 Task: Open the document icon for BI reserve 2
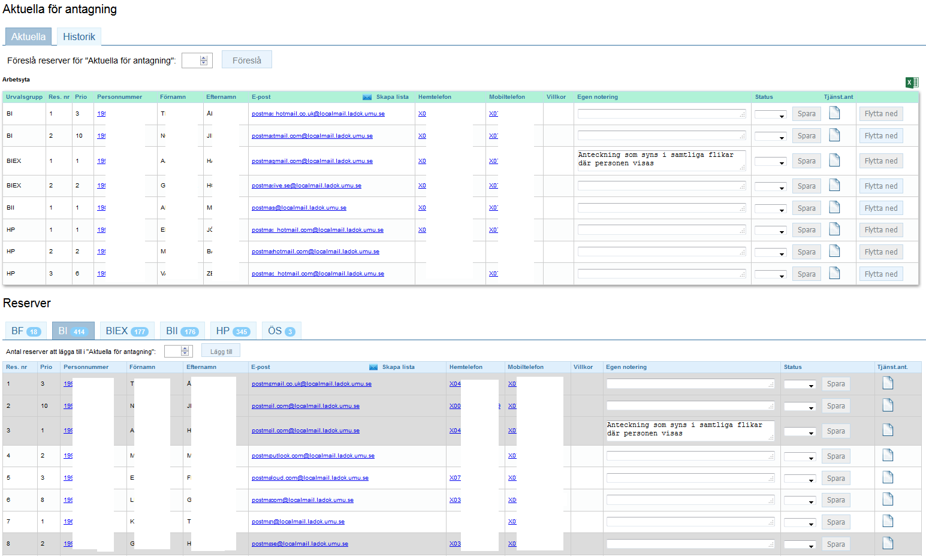[834, 135]
